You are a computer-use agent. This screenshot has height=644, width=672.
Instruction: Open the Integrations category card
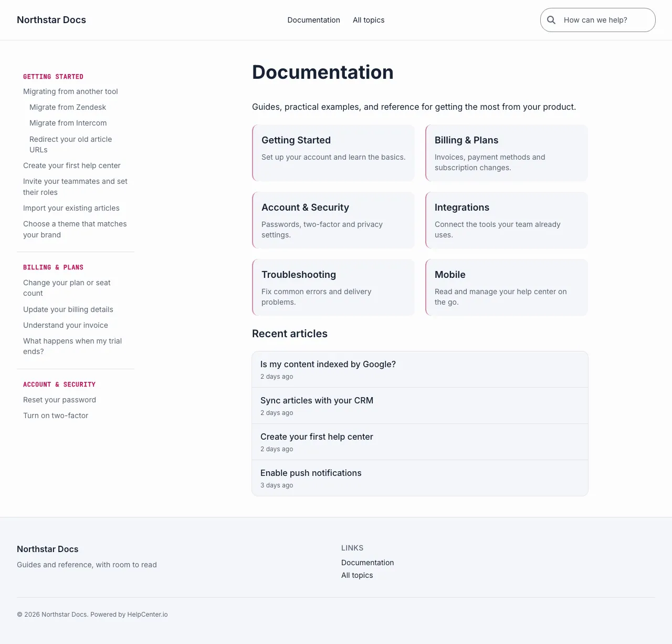tap(507, 220)
